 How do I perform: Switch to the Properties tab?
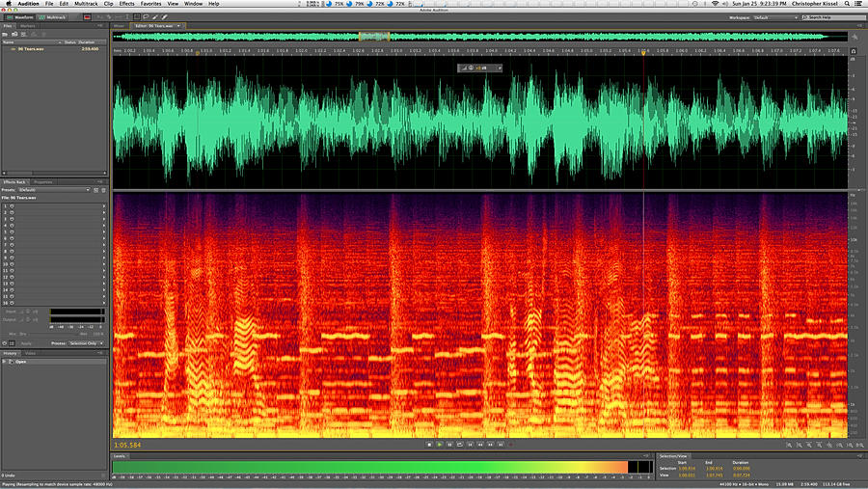[42, 182]
